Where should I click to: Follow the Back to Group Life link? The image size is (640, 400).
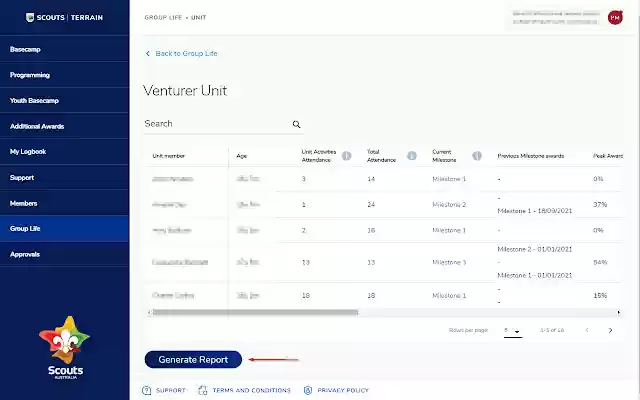click(x=186, y=53)
